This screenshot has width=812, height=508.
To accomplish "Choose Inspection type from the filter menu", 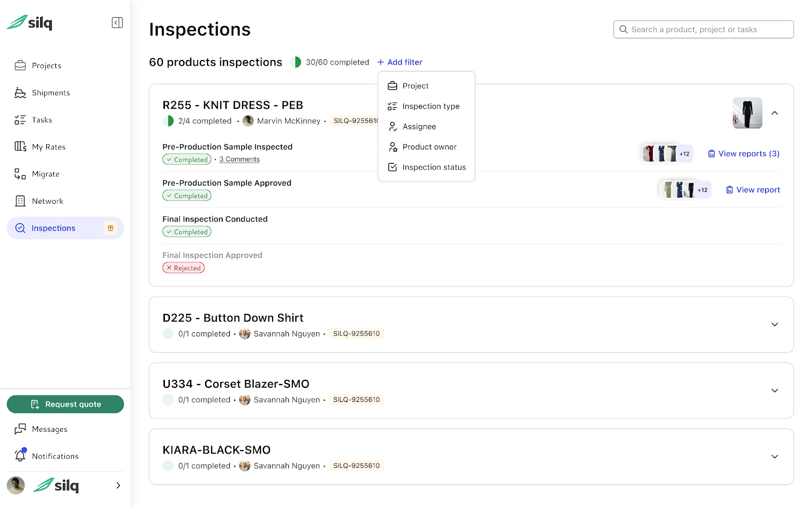I will tap(431, 106).
